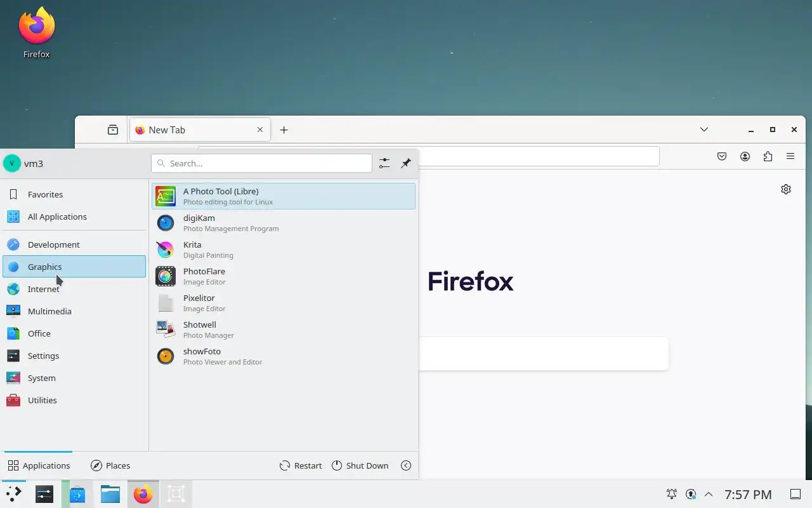Click the show desktop button in the panel
Screen dimensions: 812x508
click(x=796, y=494)
